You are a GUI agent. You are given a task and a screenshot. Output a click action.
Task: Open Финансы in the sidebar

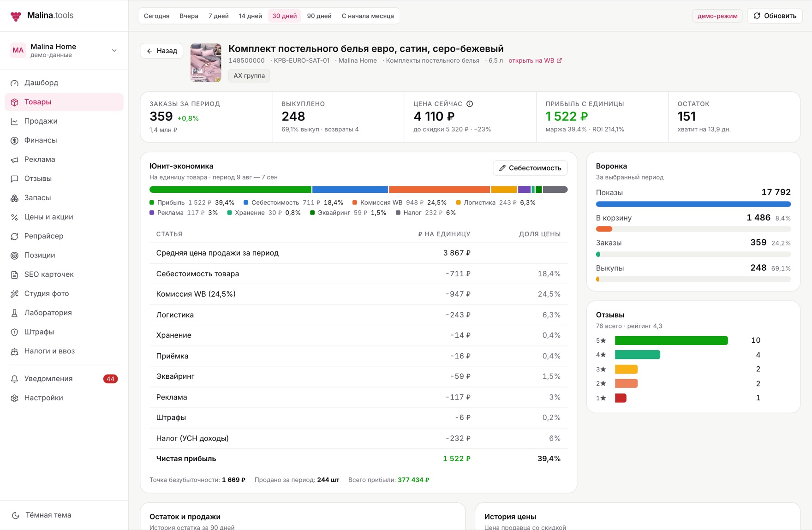point(64,140)
